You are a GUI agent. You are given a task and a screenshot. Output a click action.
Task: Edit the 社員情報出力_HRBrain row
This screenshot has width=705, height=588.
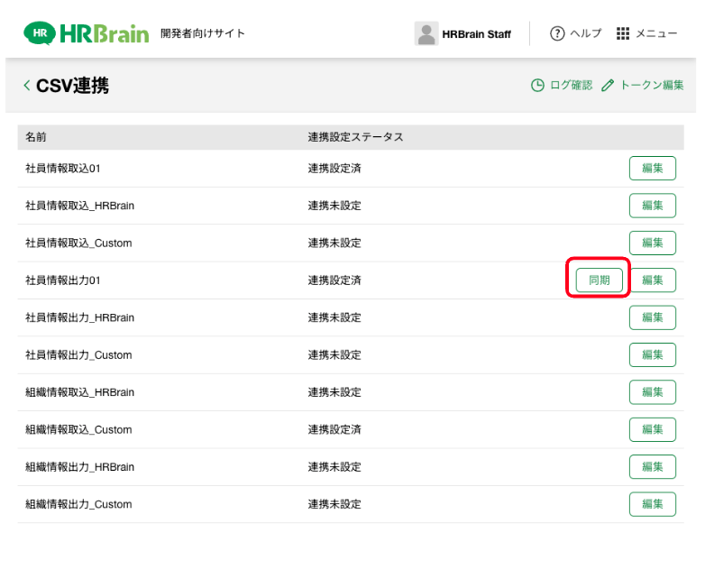(x=652, y=317)
